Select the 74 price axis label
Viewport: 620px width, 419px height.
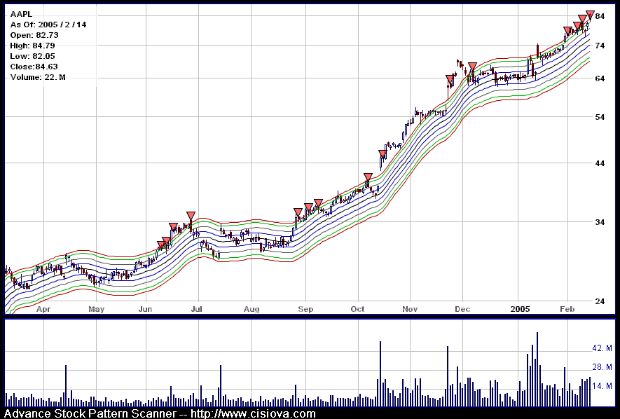[600, 46]
